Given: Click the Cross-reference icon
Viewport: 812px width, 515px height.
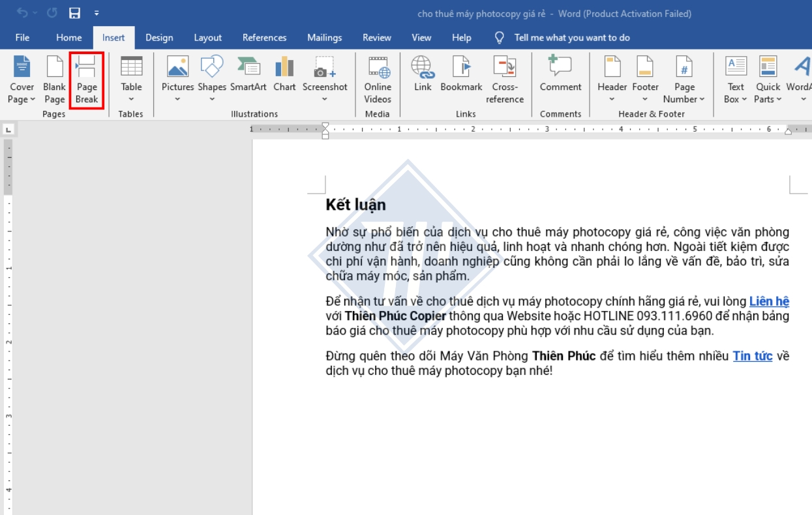Looking at the screenshot, I should coord(504,67).
